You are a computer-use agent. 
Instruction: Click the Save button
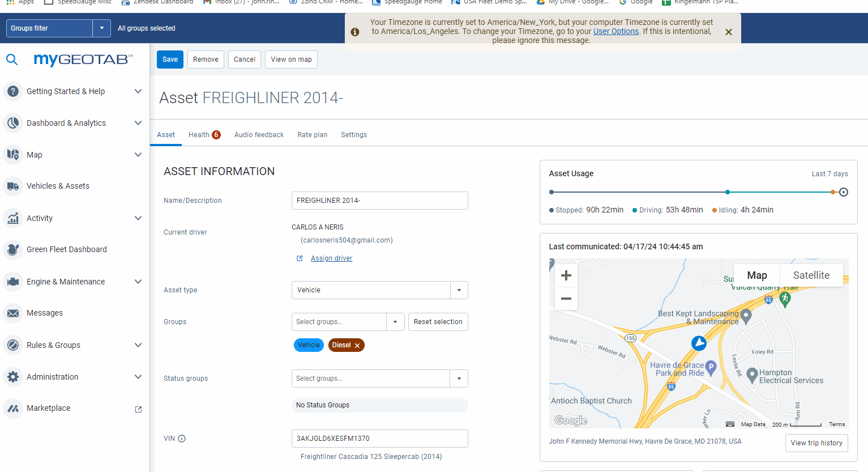(x=170, y=59)
